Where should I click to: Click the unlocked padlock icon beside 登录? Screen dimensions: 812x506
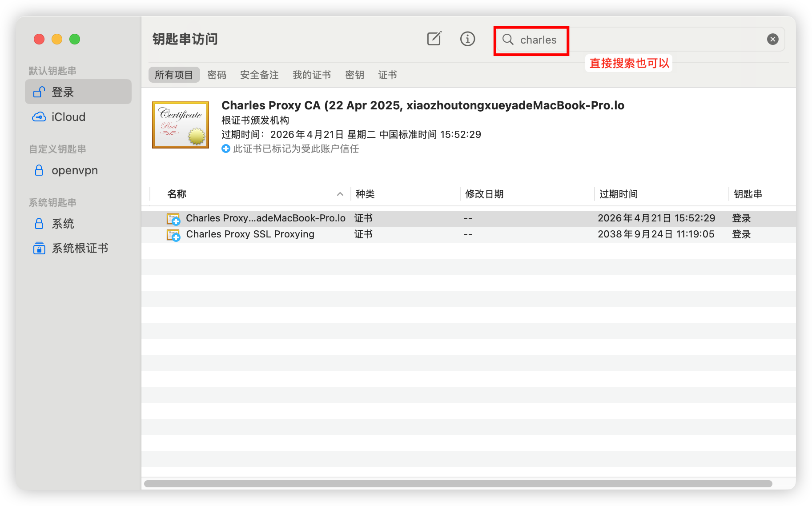tap(39, 92)
